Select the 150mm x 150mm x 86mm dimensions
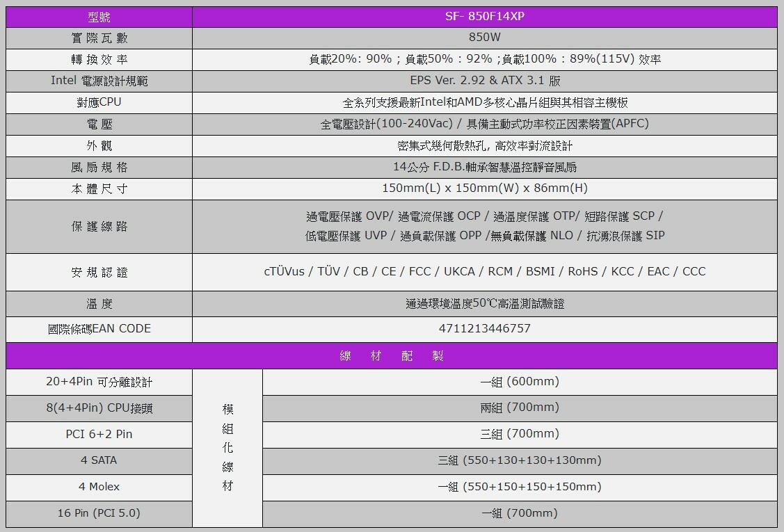This screenshot has width=784, height=532. pos(484,188)
